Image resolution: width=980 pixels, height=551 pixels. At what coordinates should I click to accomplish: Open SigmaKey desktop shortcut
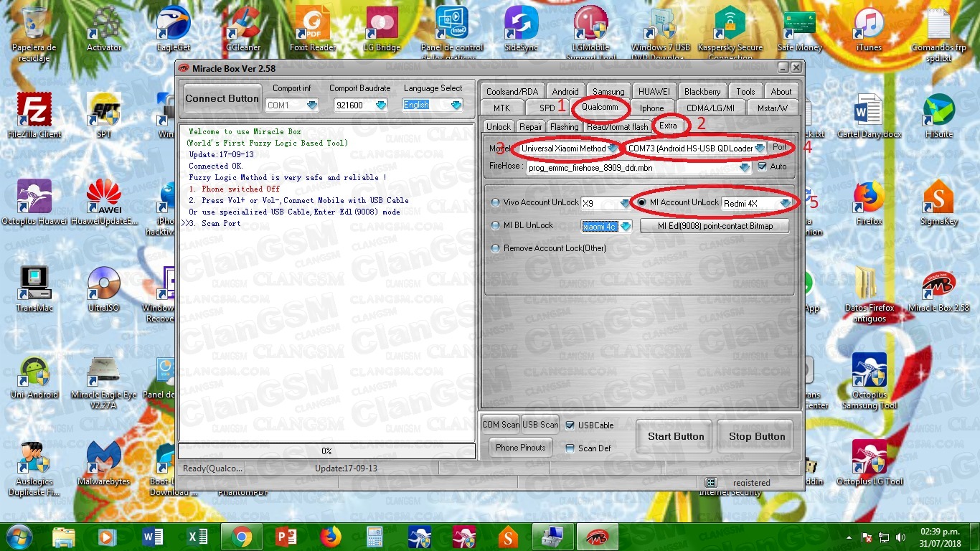coord(938,202)
